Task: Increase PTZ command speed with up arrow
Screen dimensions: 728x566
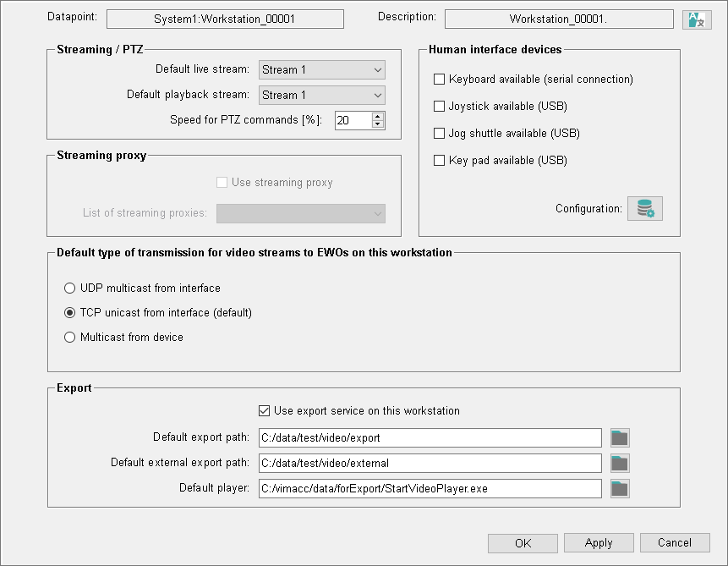Action: coord(378,116)
